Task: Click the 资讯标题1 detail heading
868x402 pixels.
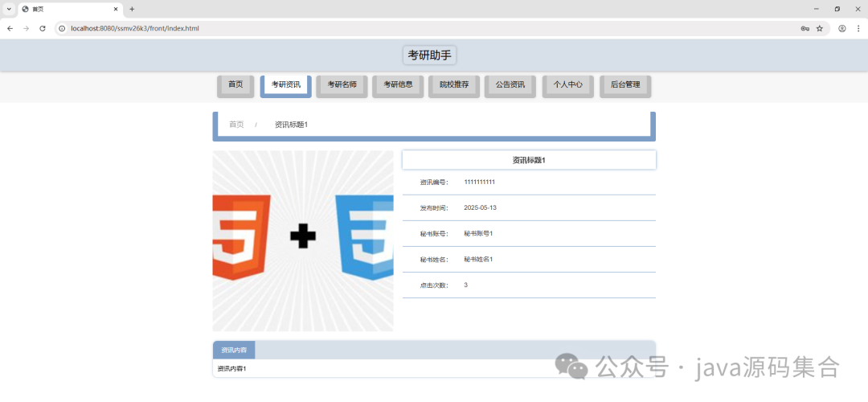Action: [529, 160]
